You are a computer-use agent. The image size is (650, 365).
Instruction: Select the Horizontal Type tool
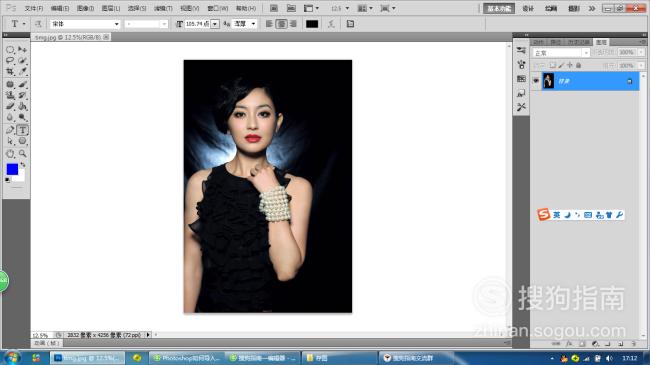(22, 130)
